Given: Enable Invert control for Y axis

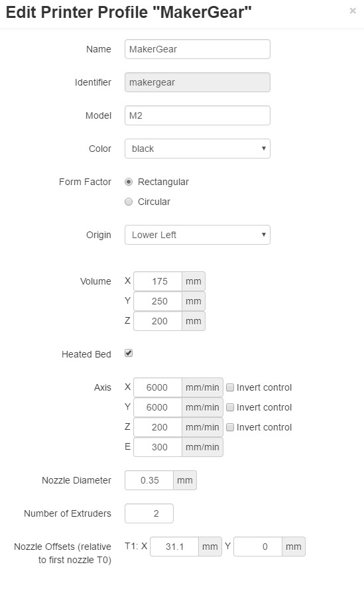Looking at the screenshot, I should 230,407.
